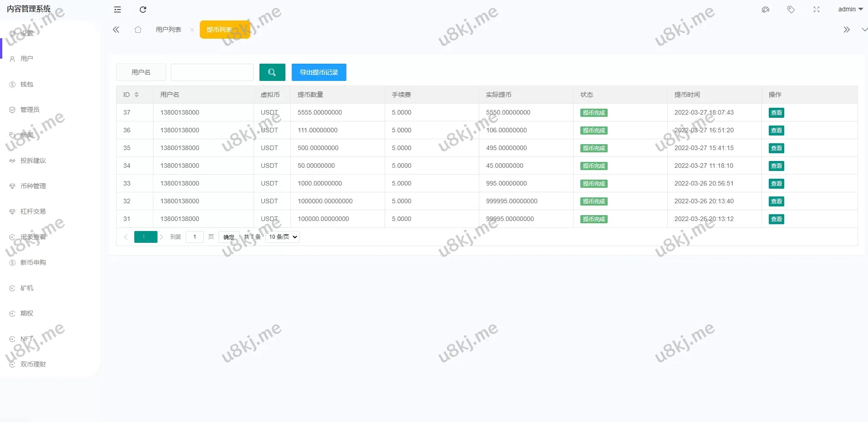Open the theme palette icon
This screenshot has width=868, height=422.
[x=766, y=10]
